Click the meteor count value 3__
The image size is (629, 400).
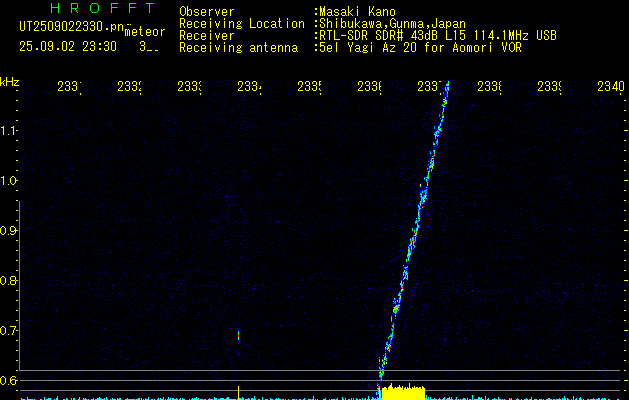click(x=148, y=47)
